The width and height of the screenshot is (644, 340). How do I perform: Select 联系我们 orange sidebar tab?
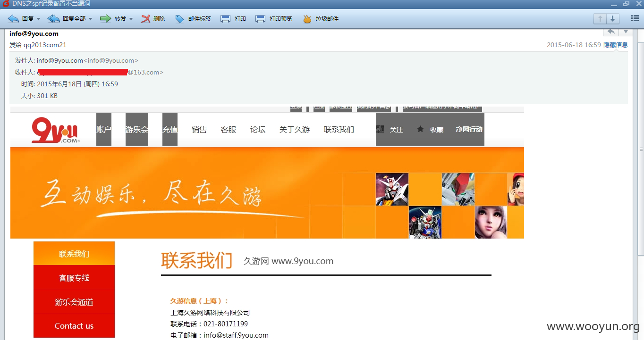(x=74, y=254)
